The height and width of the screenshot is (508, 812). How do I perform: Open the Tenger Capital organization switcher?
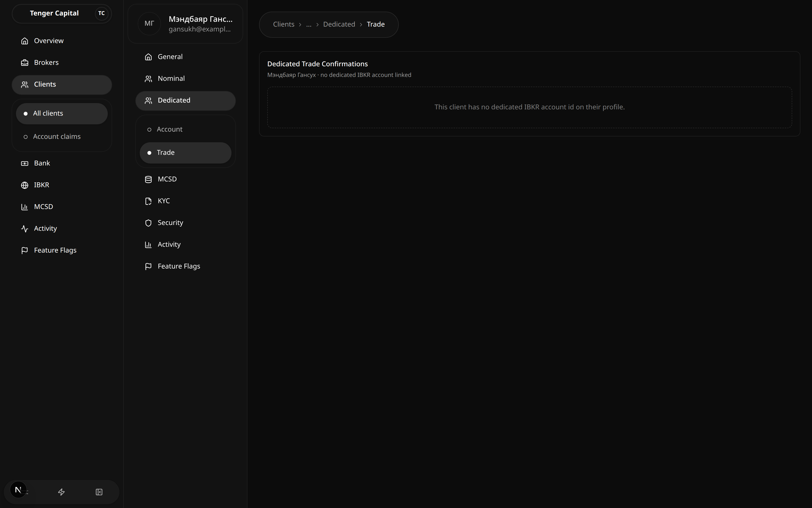click(x=62, y=14)
